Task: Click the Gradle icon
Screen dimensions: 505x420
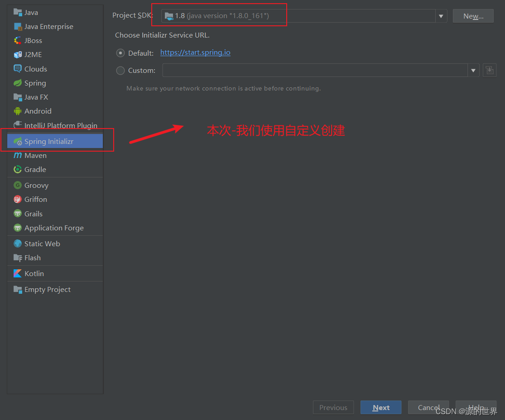Action: [18, 169]
